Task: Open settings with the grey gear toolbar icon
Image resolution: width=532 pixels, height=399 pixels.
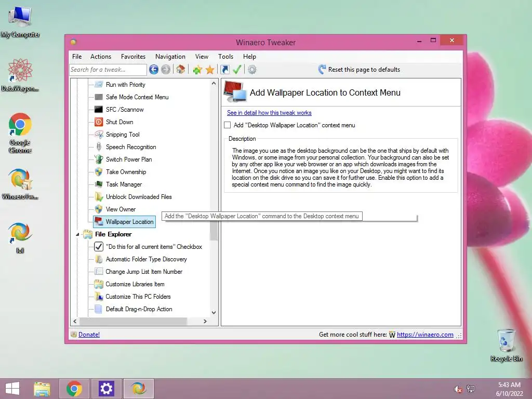Action: pos(252,70)
